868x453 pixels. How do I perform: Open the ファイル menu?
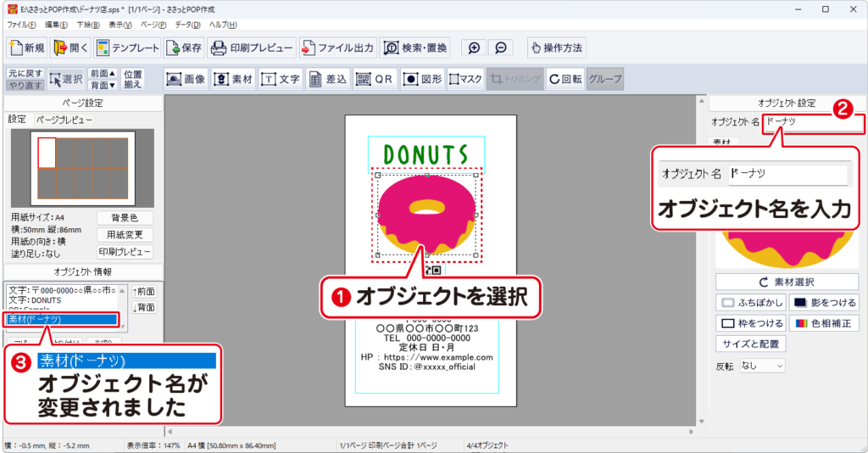[x=21, y=25]
